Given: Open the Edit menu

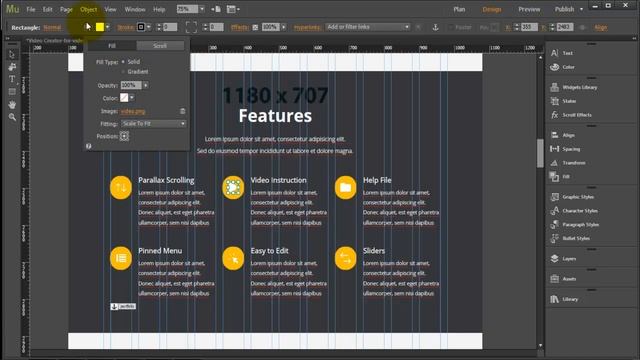Looking at the screenshot, I should click(x=48, y=9).
